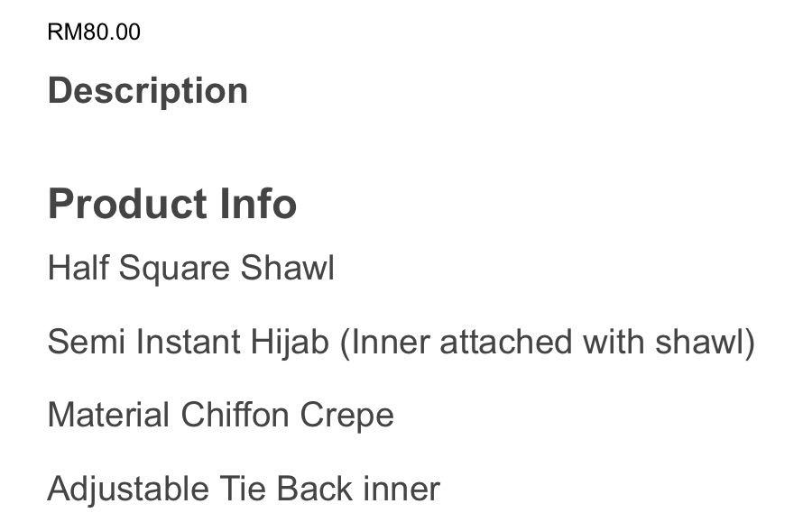Select the Description heading

[x=147, y=91]
